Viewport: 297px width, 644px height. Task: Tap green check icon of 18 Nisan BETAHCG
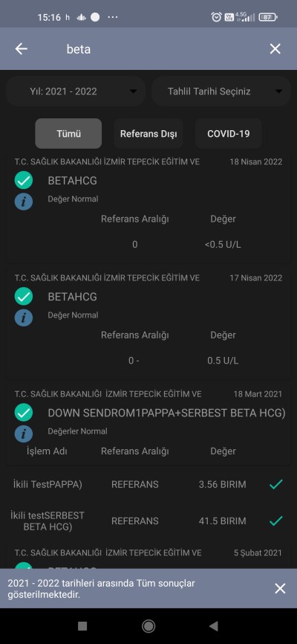pyautogui.click(x=23, y=181)
